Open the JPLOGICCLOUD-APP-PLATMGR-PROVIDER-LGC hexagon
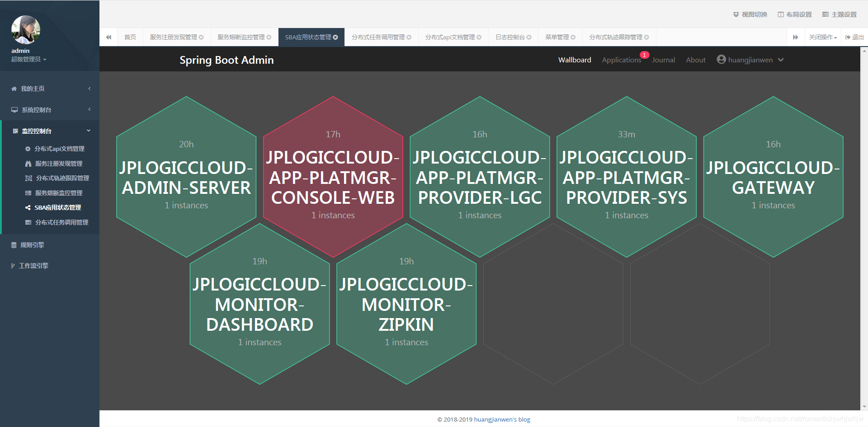Image resolution: width=868 pixels, height=427 pixels. 480,177
